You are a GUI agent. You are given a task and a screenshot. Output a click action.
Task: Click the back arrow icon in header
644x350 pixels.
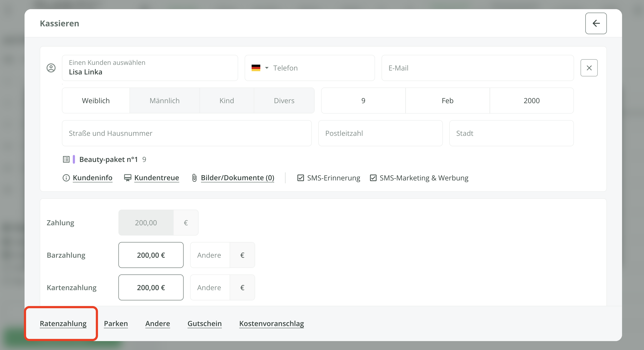pyautogui.click(x=596, y=23)
